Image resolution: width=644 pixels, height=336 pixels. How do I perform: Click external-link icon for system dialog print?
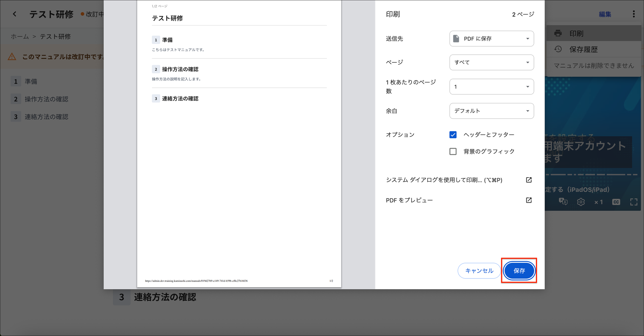click(529, 180)
